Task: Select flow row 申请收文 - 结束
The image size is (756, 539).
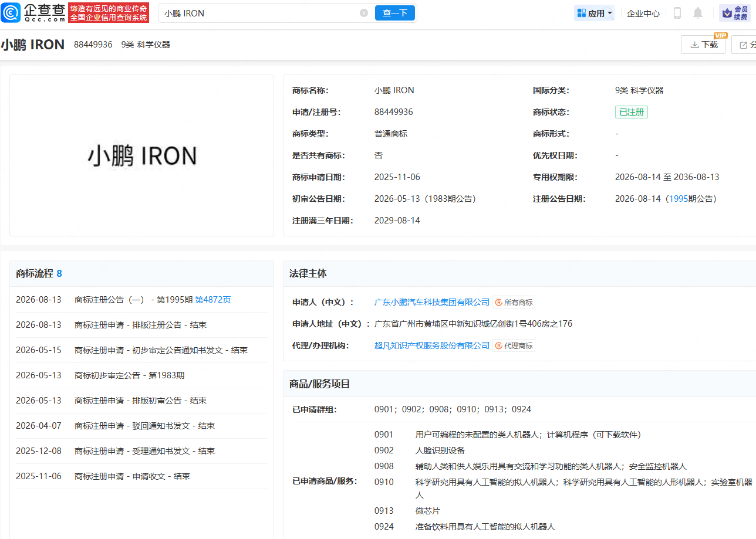Action: [141, 476]
